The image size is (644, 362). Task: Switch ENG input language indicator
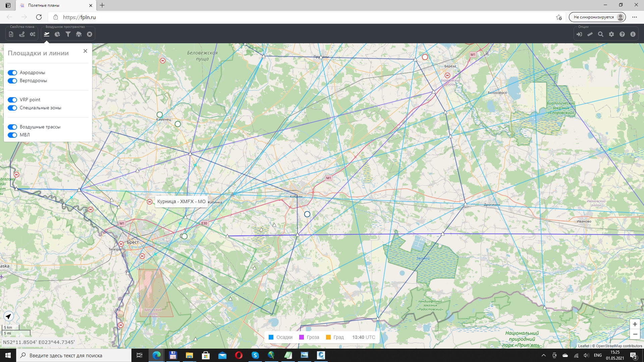coord(598,355)
